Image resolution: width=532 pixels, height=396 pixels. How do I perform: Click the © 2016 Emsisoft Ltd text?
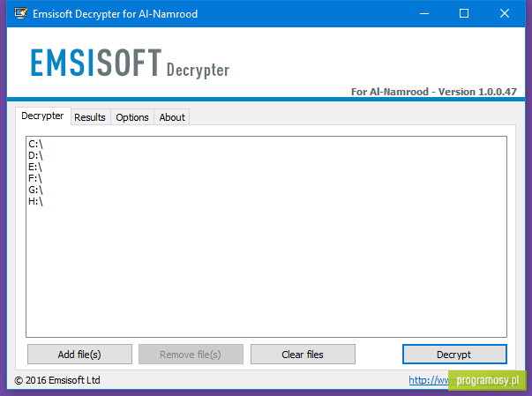(x=57, y=380)
